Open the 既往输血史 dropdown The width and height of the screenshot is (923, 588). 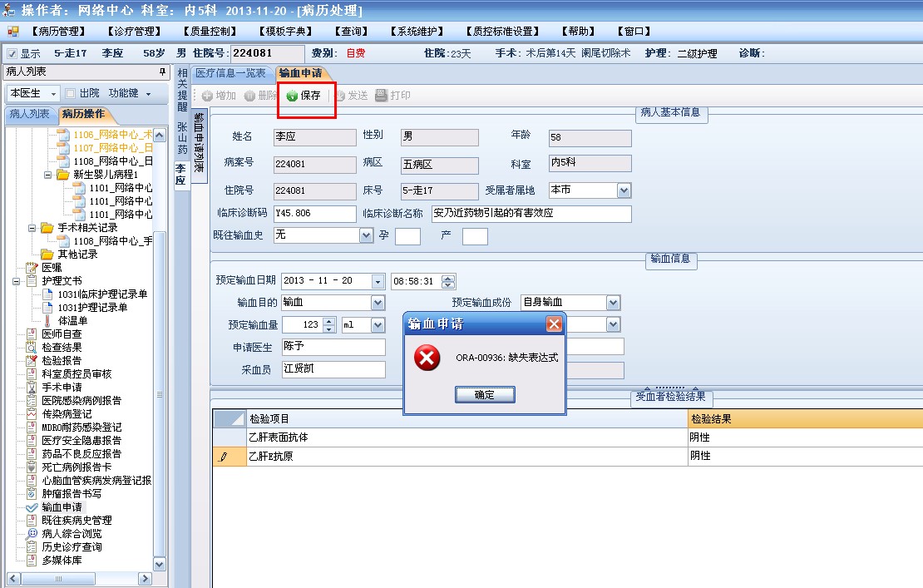click(x=366, y=235)
